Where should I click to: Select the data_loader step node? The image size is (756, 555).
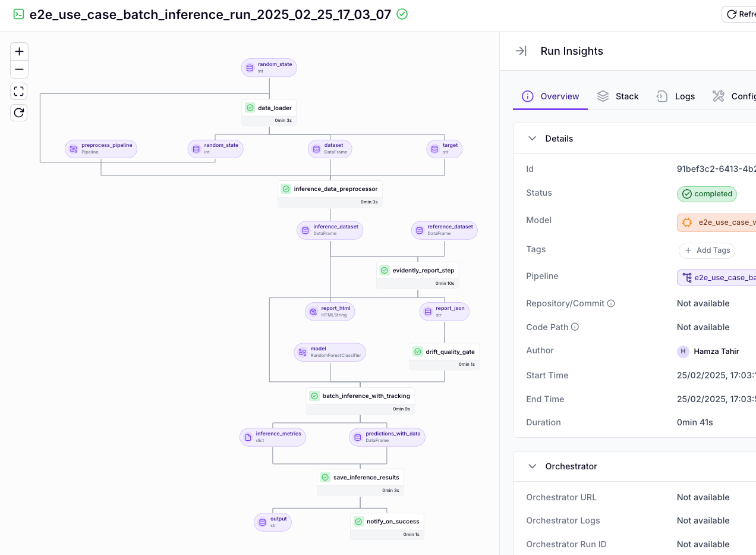(x=269, y=108)
